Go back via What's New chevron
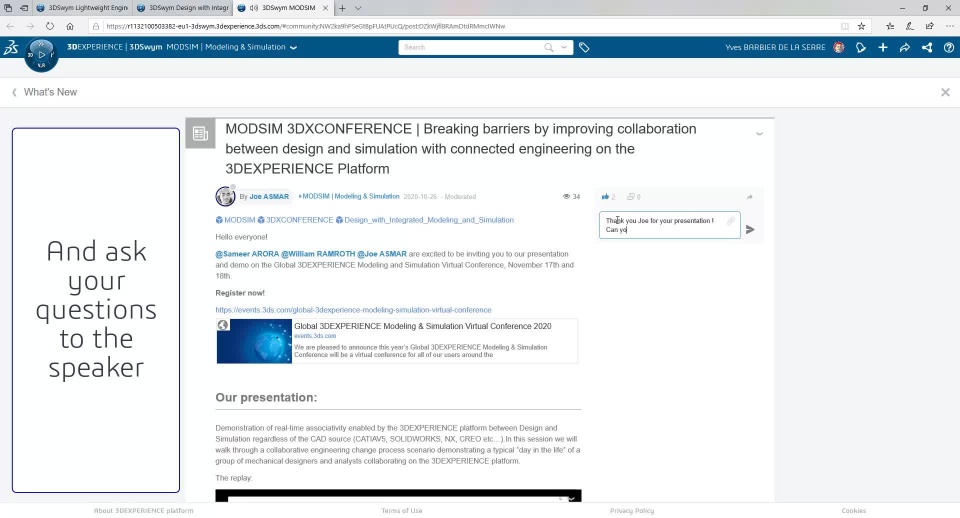960x518 pixels. (14, 92)
